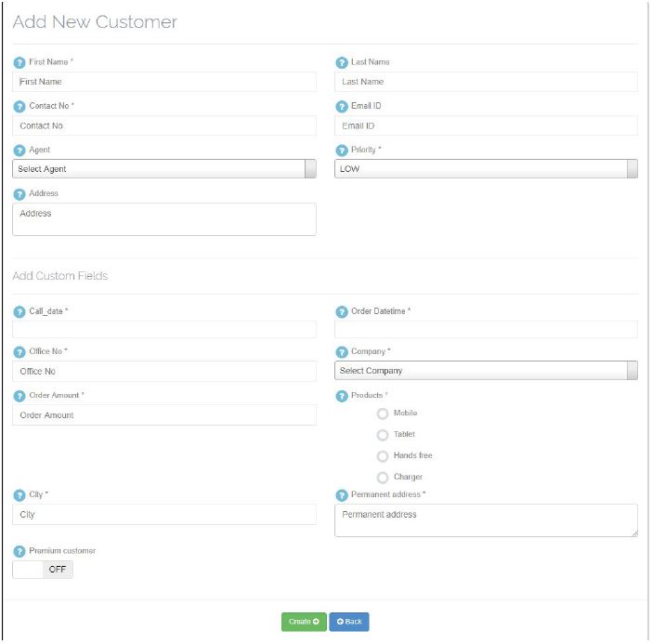Image resolution: width=652 pixels, height=644 pixels.
Task: Click the help icon next to Order Datetime
Action: [x=341, y=311]
